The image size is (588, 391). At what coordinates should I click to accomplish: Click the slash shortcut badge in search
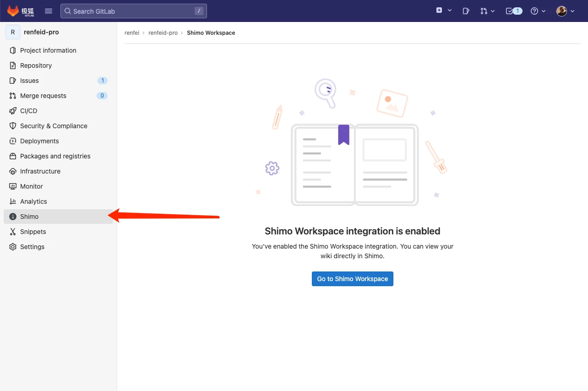point(199,11)
